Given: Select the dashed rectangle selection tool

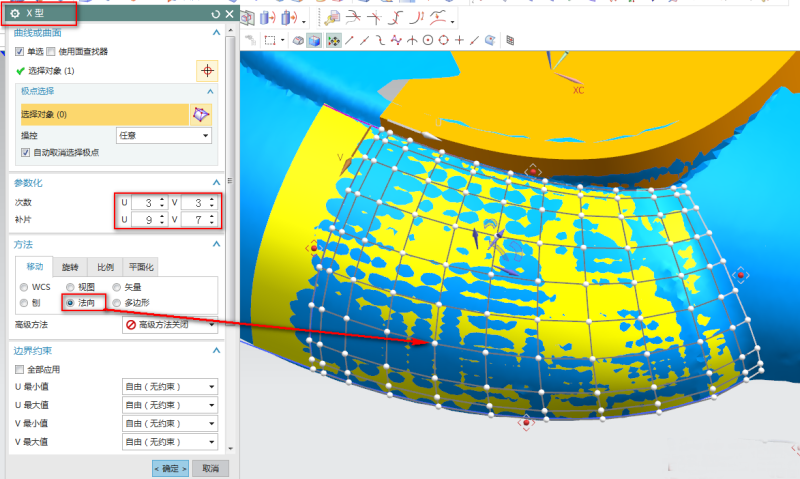Looking at the screenshot, I should [270, 40].
